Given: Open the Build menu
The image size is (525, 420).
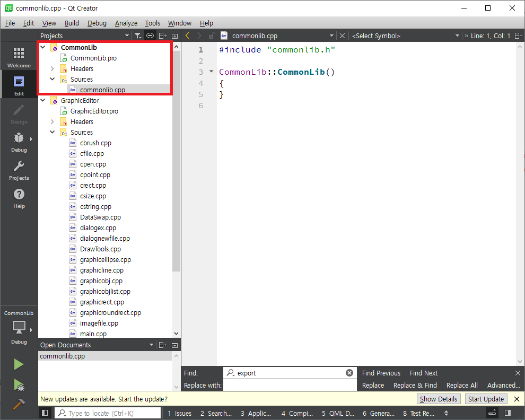Looking at the screenshot, I should [72, 23].
